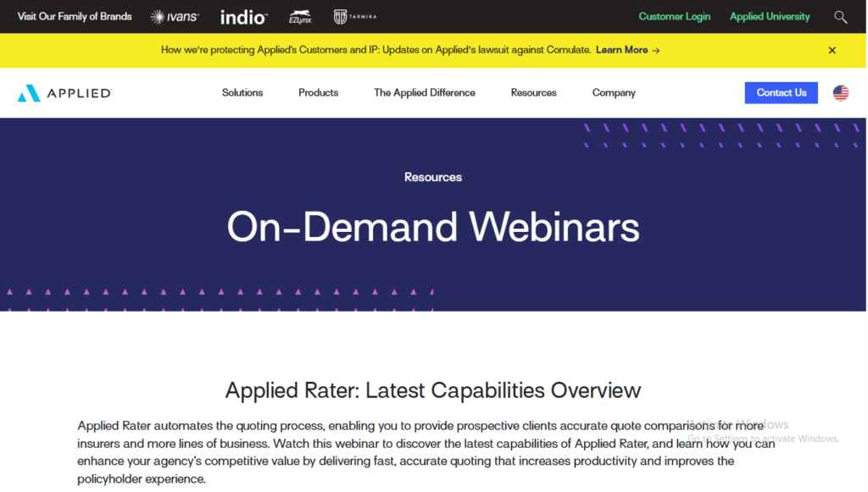868x492 pixels.
Task: Open the Resources menu item
Action: [533, 93]
